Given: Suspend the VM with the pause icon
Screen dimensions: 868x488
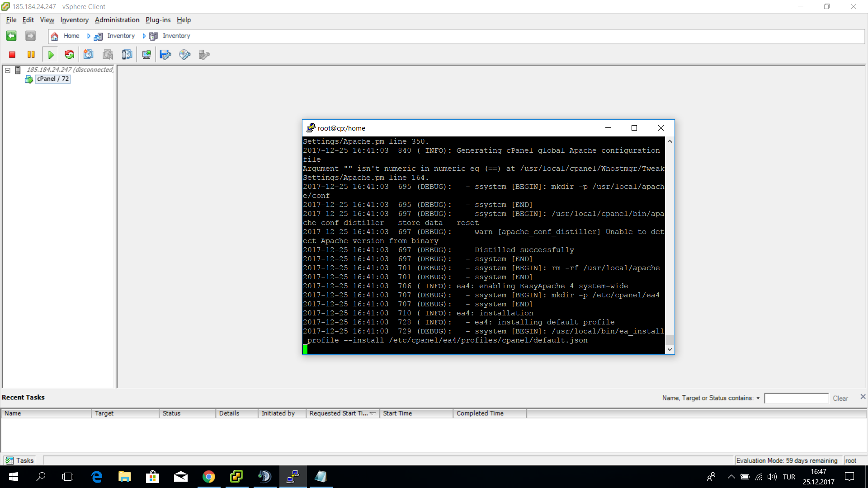Looking at the screenshot, I should (31, 55).
